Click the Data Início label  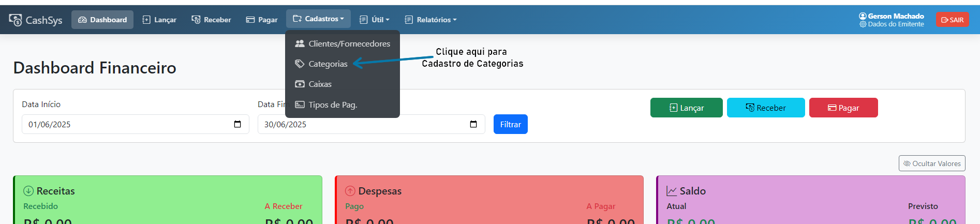41,104
